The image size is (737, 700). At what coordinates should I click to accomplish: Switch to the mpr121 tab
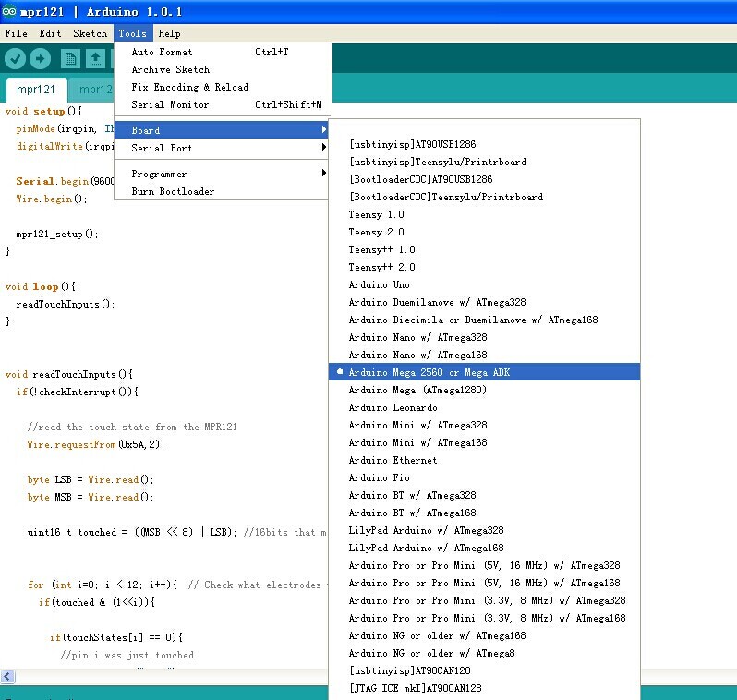[x=36, y=90]
